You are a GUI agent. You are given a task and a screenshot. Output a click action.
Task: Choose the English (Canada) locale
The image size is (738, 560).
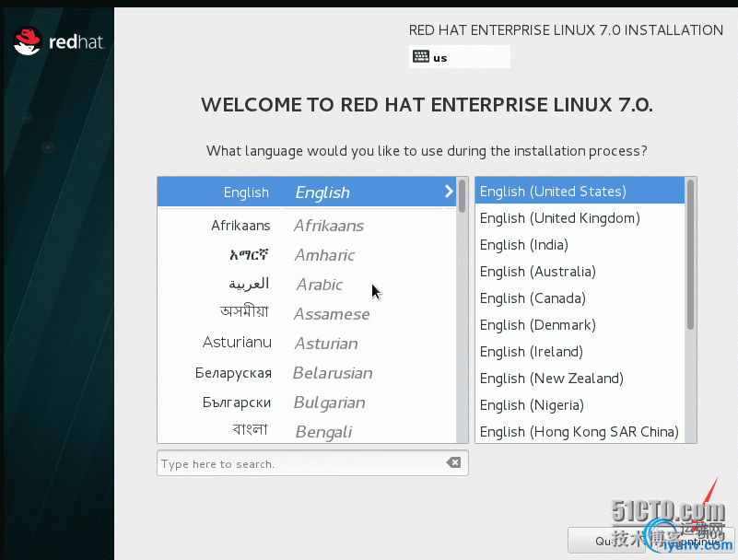click(x=580, y=298)
